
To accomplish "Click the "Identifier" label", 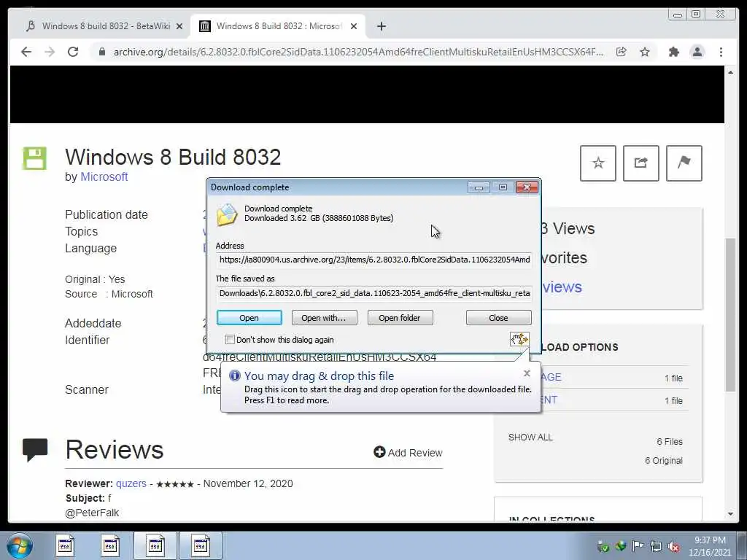I will point(88,340).
